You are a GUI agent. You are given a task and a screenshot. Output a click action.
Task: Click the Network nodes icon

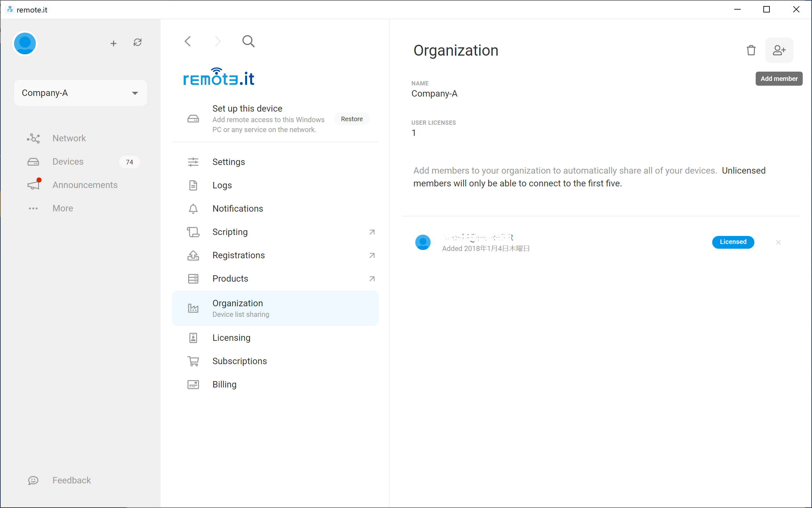pos(33,138)
